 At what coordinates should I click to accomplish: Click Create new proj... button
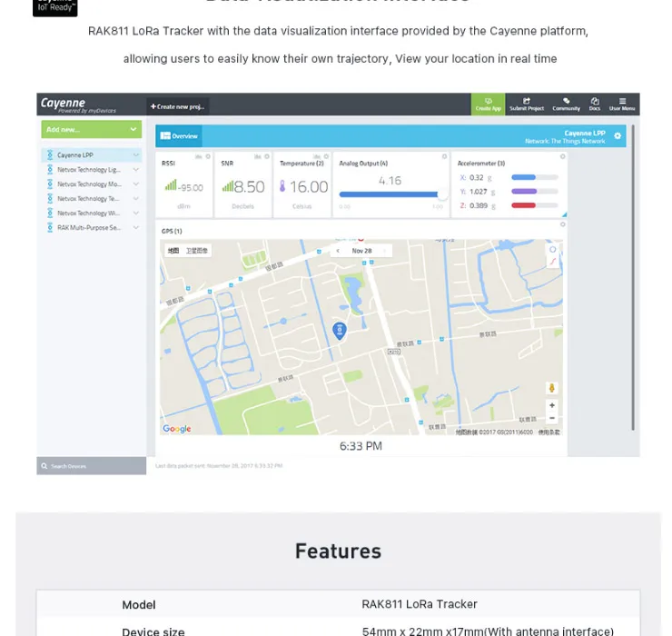pos(178,106)
